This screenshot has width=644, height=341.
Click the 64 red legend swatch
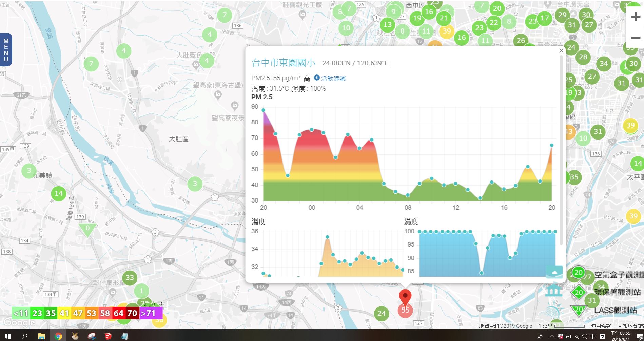[x=119, y=313]
